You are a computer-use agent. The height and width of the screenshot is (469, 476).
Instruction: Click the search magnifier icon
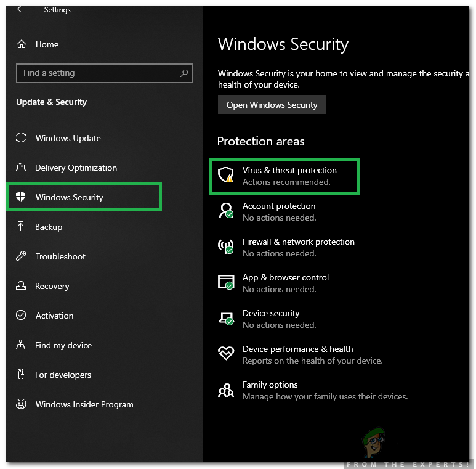coord(184,73)
